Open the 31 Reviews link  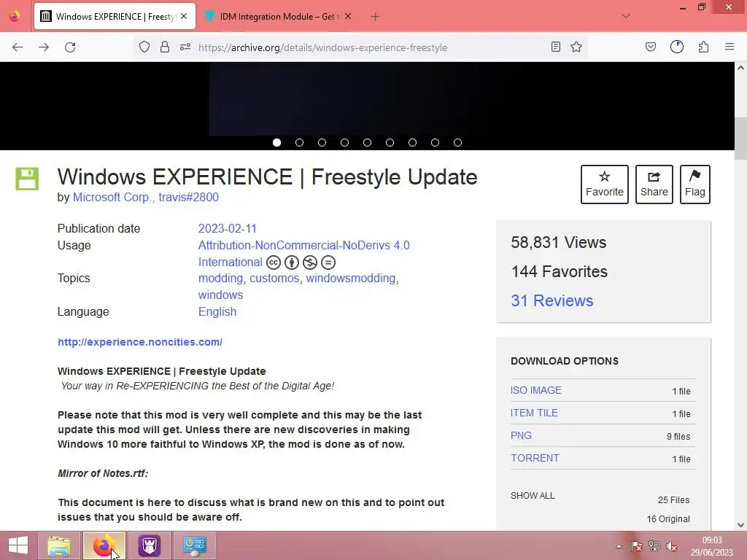coord(552,300)
